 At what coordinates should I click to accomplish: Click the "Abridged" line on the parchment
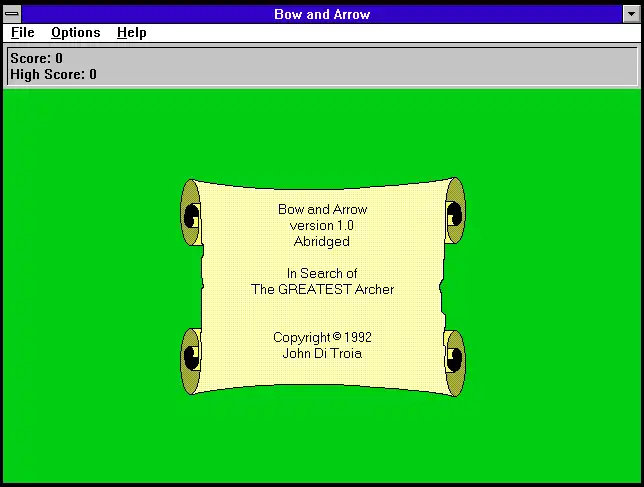pos(322,242)
